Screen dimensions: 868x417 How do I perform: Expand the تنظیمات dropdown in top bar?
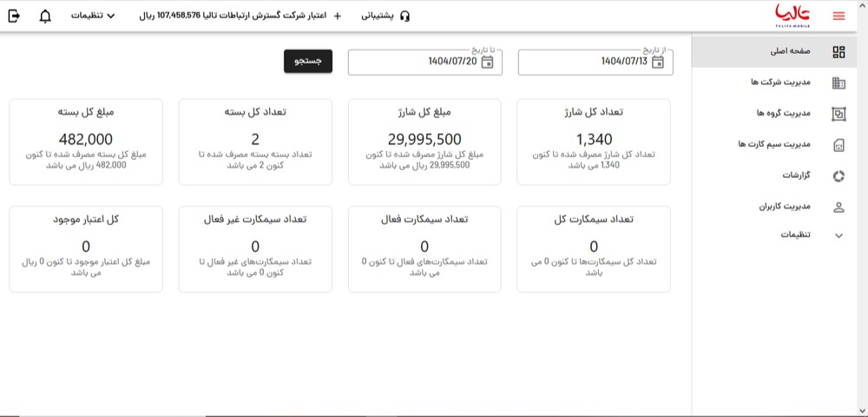pos(93,16)
